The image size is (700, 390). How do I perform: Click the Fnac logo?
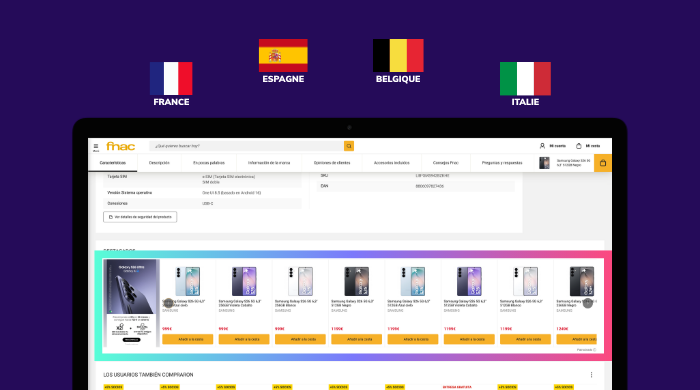pyautogui.click(x=121, y=146)
